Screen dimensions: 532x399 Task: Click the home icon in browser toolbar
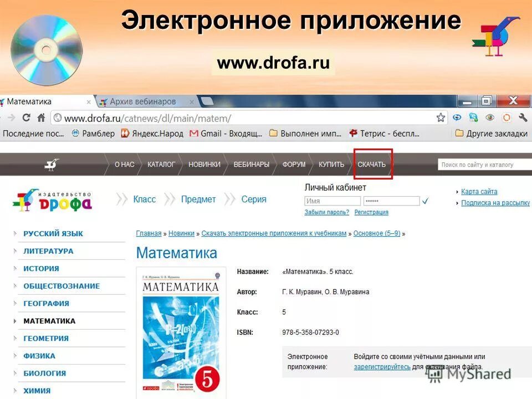pyautogui.click(x=40, y=117)
